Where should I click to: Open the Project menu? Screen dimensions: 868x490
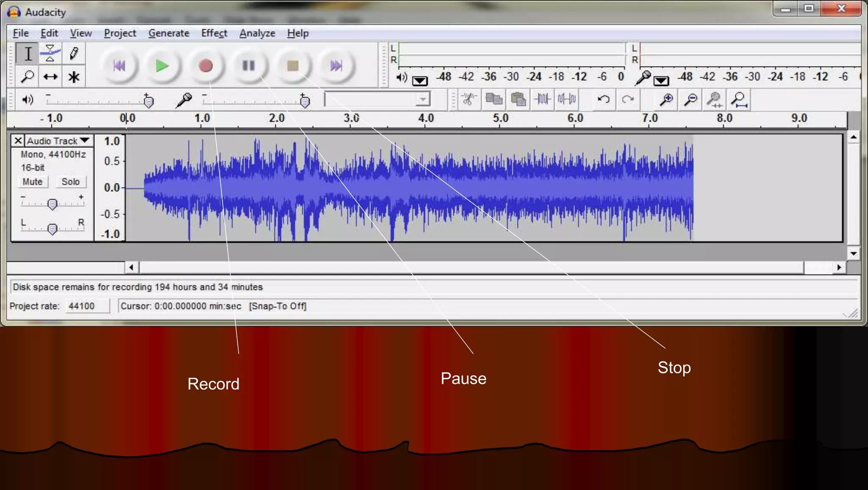click(x=120, y=33)
